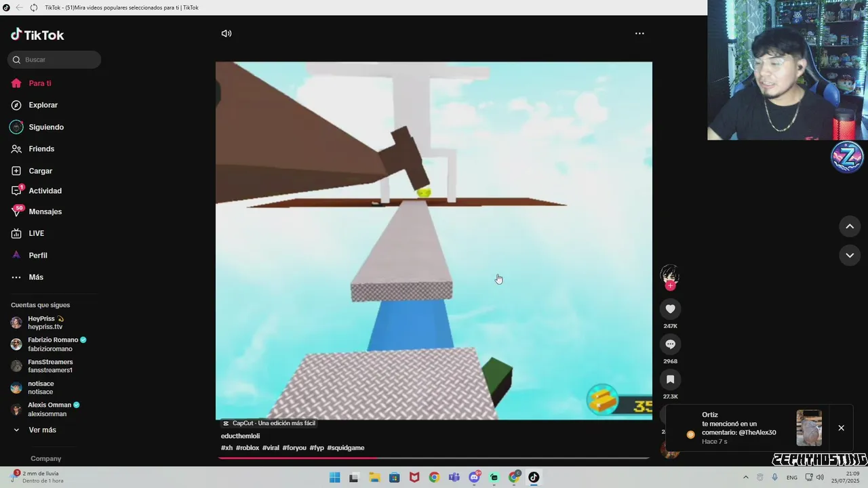Click the TikTok logo
The image size is (868, 488).
(37, 35)
